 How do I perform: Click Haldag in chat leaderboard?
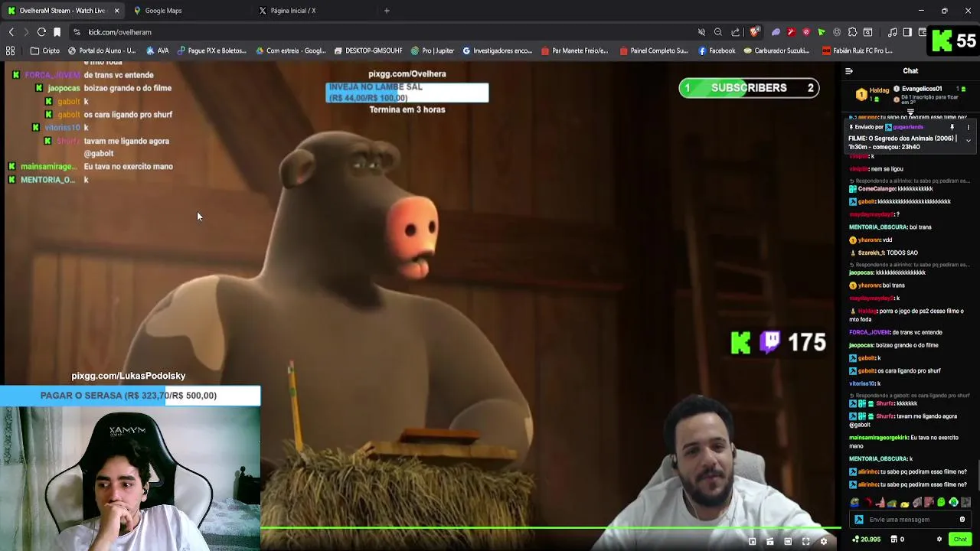[879, 90]
